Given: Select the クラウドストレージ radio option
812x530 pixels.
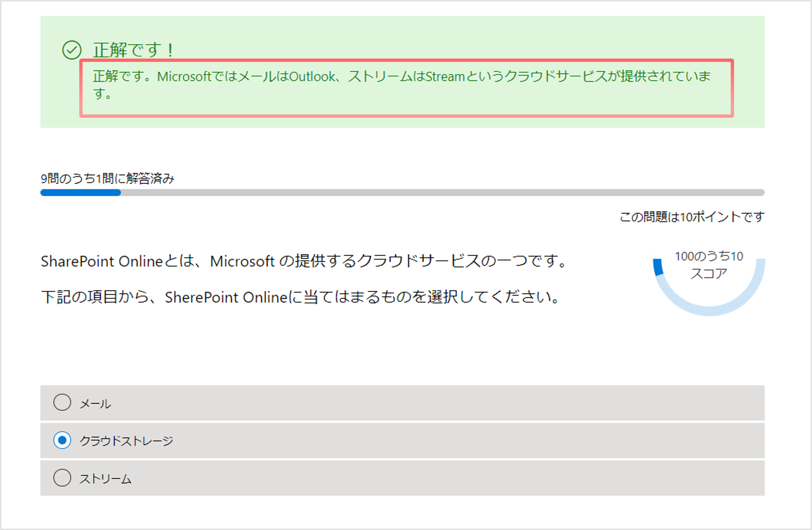Looking at the screenshot, I should (62, 440).
